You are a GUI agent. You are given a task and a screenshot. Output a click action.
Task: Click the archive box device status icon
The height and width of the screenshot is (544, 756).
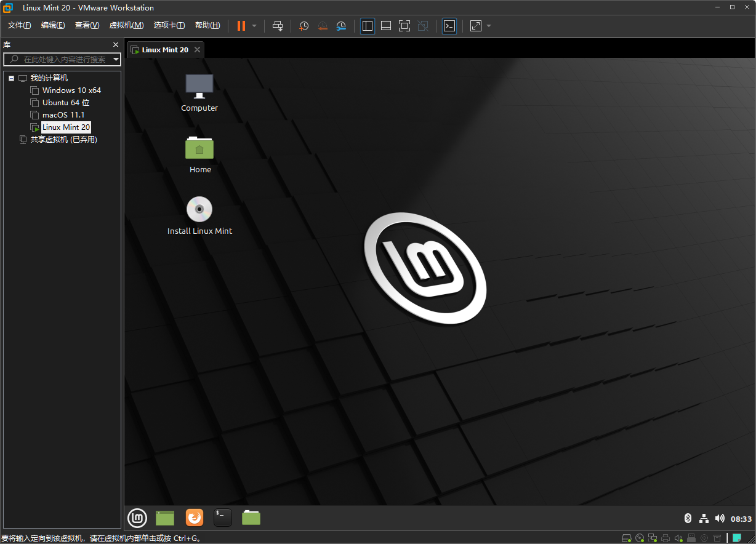(717, 538)
